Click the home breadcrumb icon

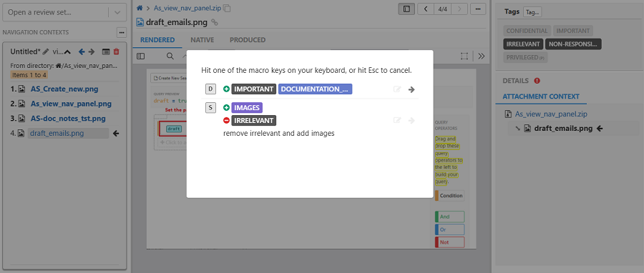point(140,8)
